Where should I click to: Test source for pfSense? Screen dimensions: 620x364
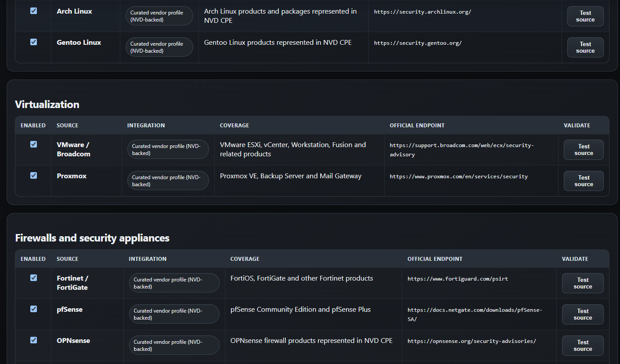(583, 314)
